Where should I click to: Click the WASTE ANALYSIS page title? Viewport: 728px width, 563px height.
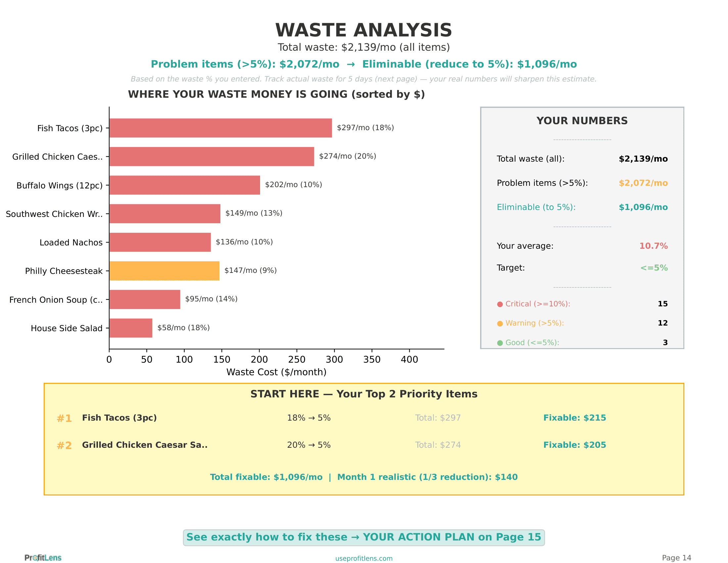click(363, 30)
